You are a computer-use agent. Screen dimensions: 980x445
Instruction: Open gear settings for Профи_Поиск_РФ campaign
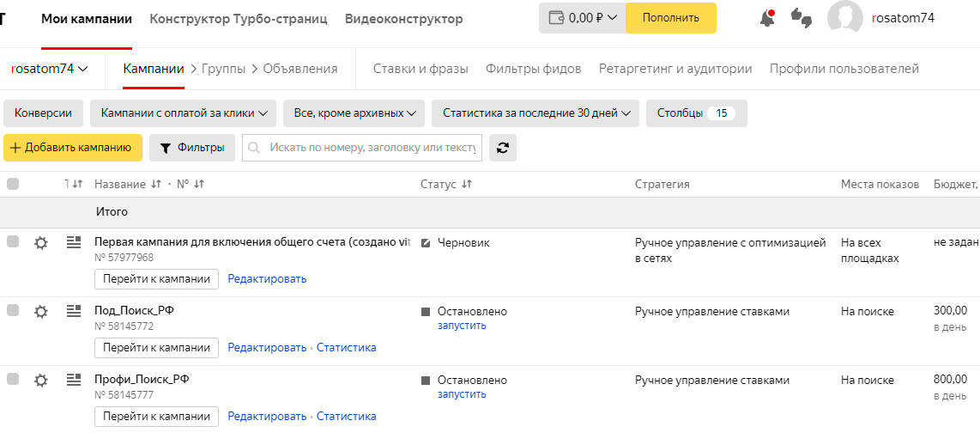(x=40, y=381)
